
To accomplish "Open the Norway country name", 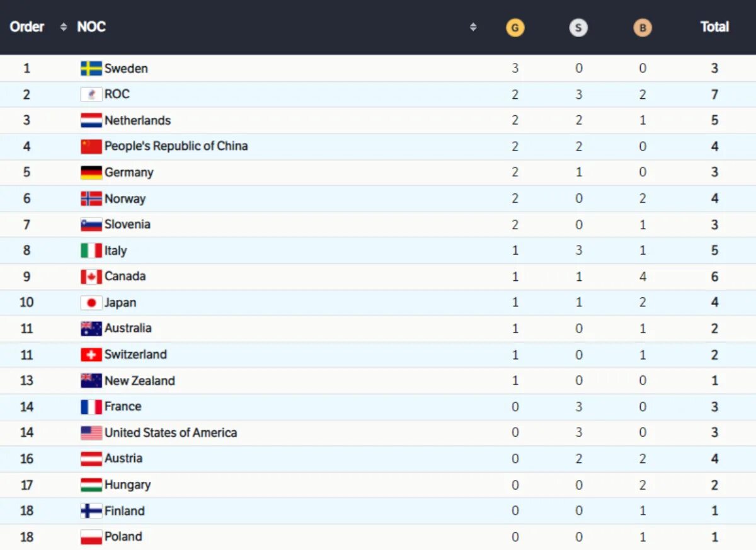I will point(125,198).
